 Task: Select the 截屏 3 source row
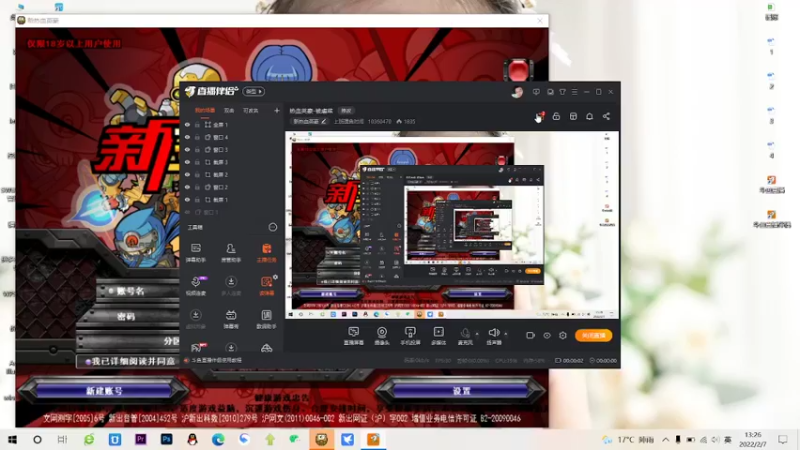[232, 162]
